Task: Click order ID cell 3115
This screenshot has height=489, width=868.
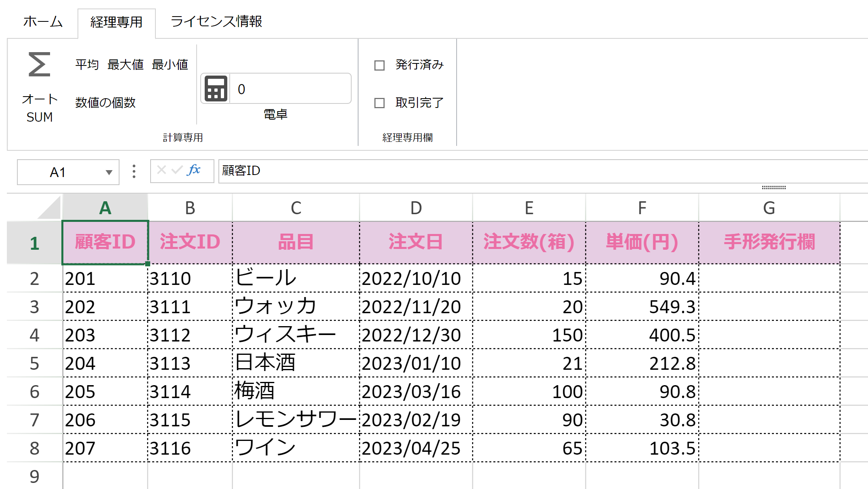Action: (190, 420)
